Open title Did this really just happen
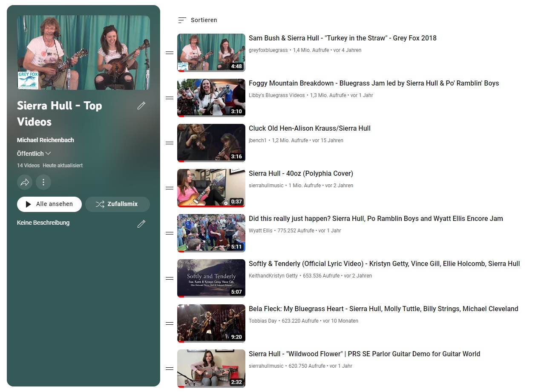 point(376,219)
